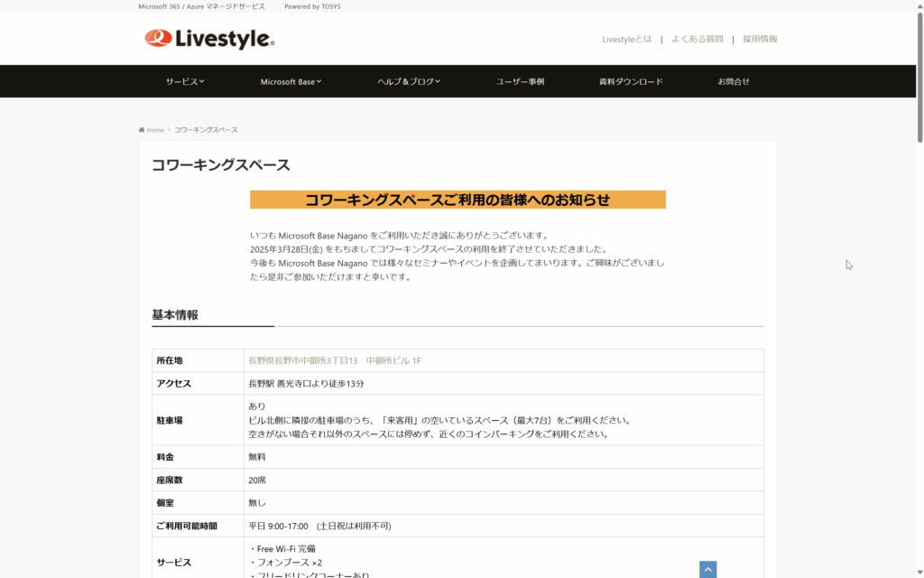Click the コワーキングスペース breadcrumb text
This screenshot has height=578, width=924.
pyautogui.click(x=206, y=130)
